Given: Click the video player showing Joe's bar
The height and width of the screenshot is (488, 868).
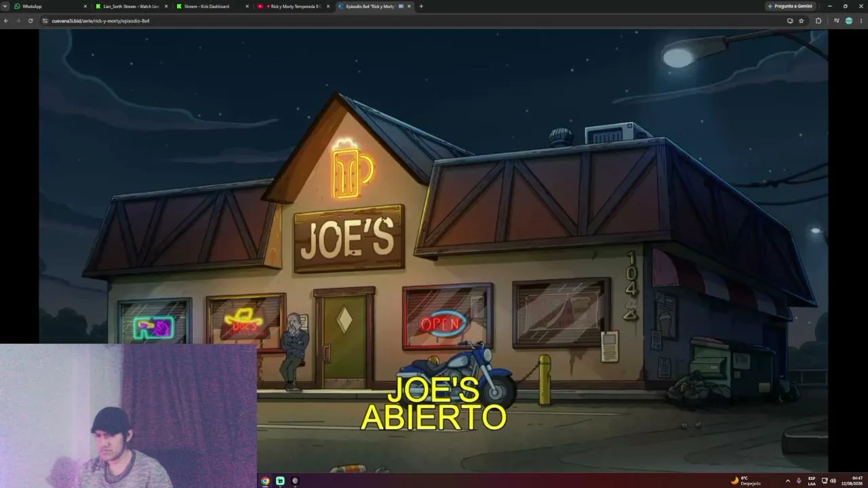Looking at the screenshot, I should (x=433, y=251).
